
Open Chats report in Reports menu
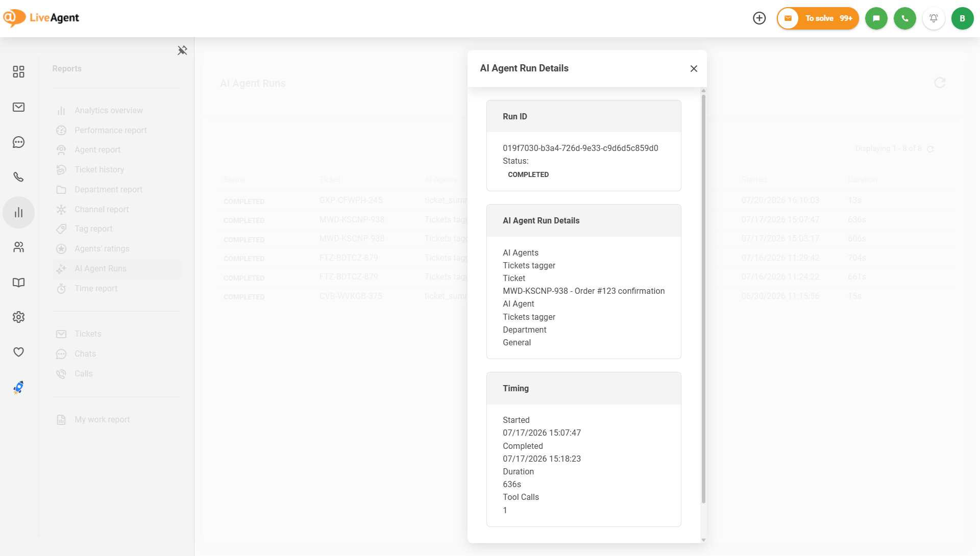click(x=117, y=354)
